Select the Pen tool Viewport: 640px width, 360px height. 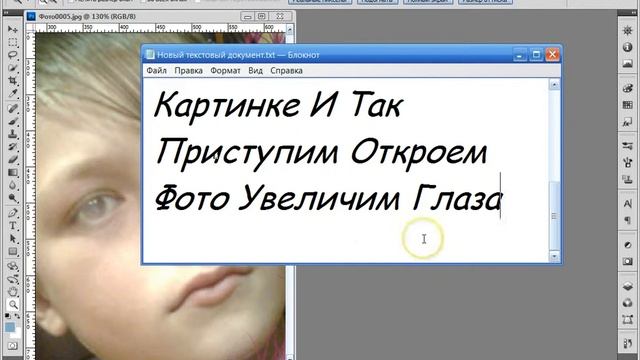pyautogui.click(x=13, y=213)
